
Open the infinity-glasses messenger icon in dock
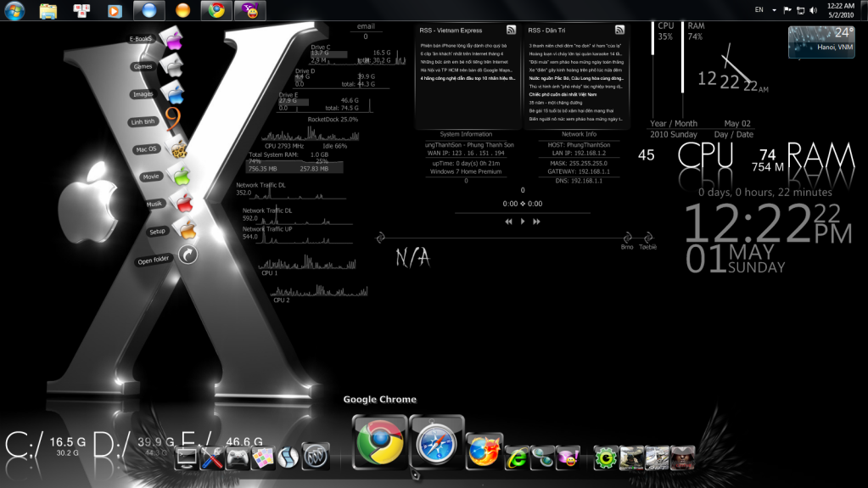click(542, 458)
